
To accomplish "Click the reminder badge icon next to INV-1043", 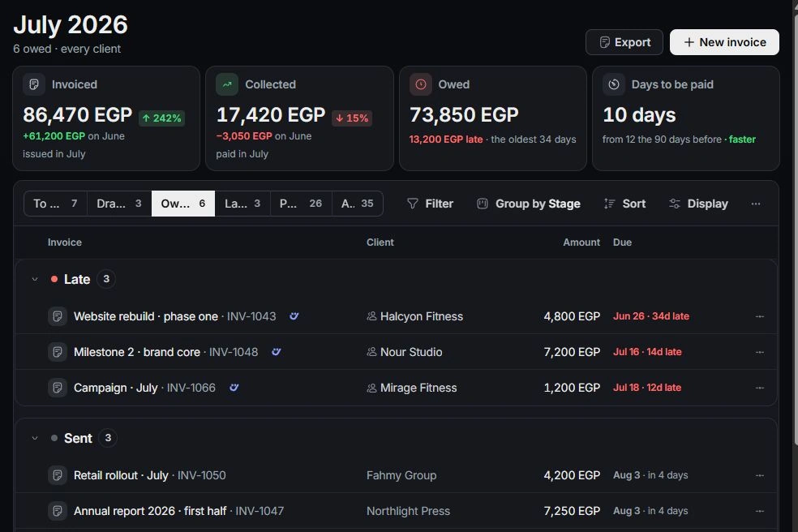I will (x=294, y=316).
